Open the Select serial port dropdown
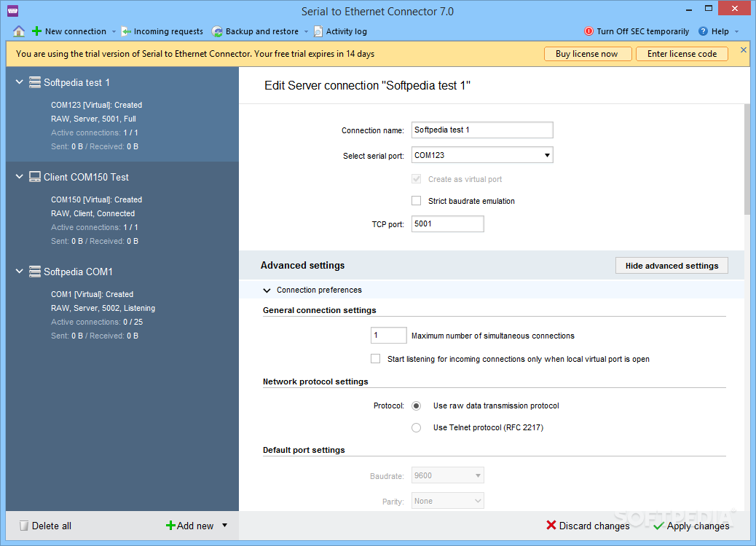This screenshot has width=756, height=546. [482, 155]
